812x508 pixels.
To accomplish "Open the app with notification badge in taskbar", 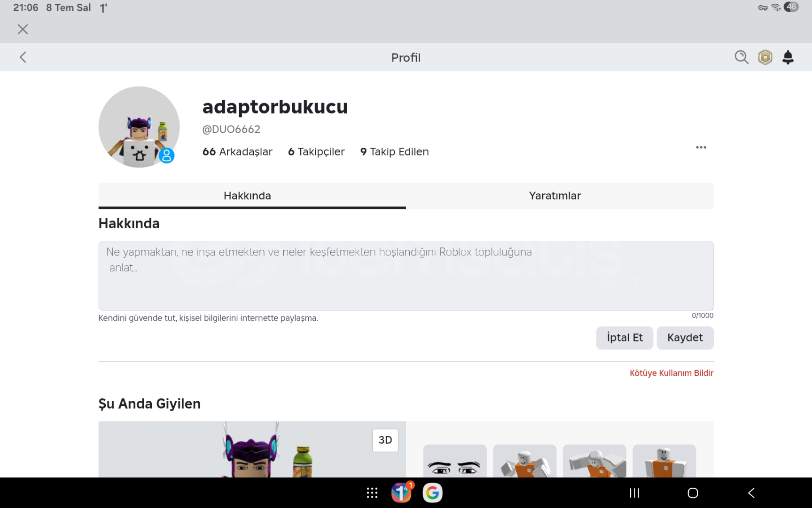I will tap(402, 492).
